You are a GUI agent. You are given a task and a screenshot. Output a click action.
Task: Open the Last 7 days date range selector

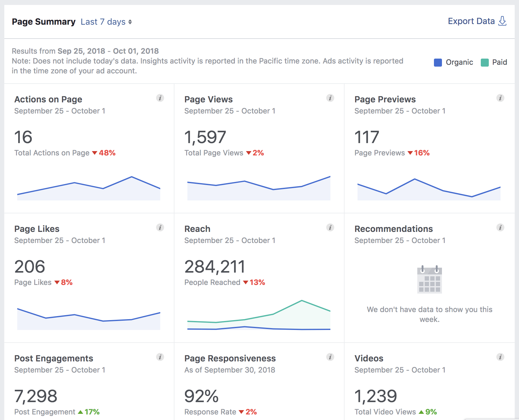[x=106, y=22]
